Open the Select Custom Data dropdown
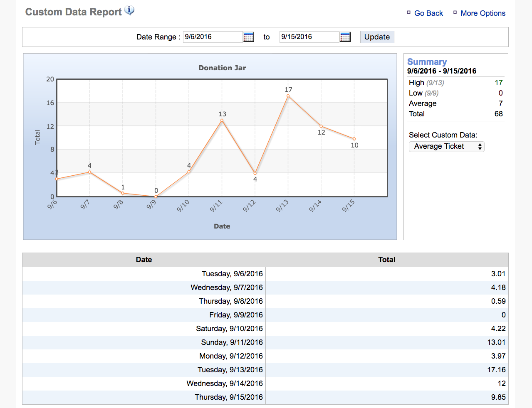Screen dimensions: 532x408 [447, 147]
